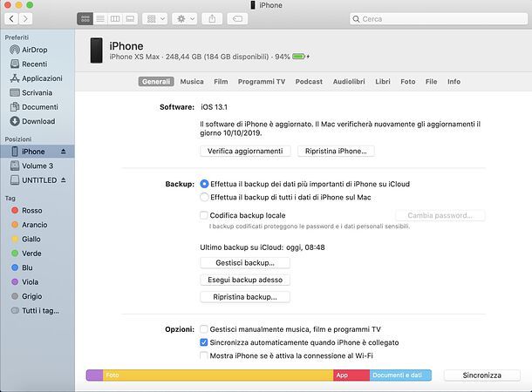The image size is (532, 392).
Task: Click the yellow Foto storage segment
Action: (x=218, y=375)
